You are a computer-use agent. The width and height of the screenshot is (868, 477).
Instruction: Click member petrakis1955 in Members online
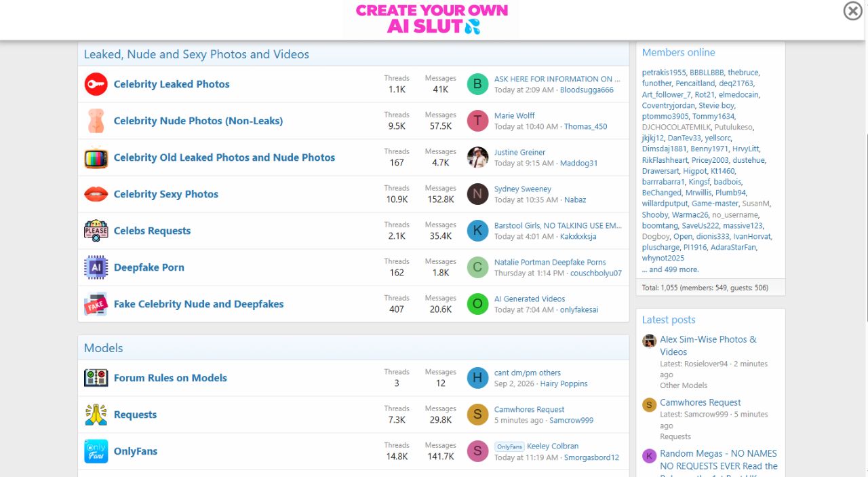pos(664,73)
